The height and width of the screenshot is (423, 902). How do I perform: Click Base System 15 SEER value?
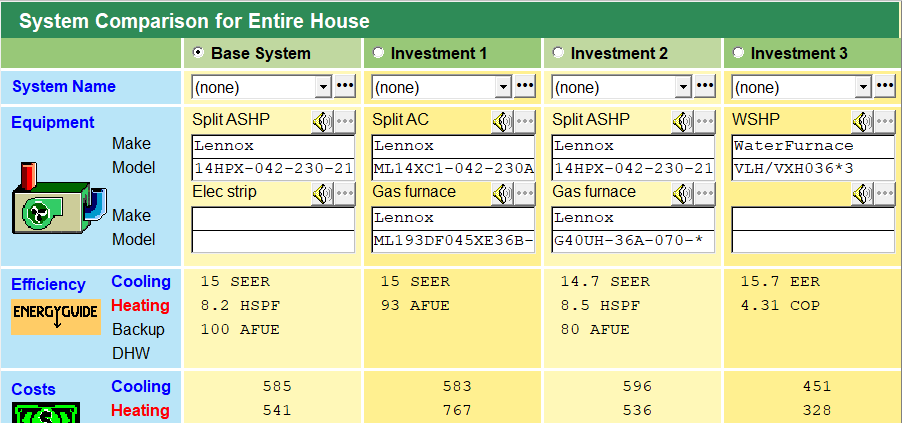235,282
